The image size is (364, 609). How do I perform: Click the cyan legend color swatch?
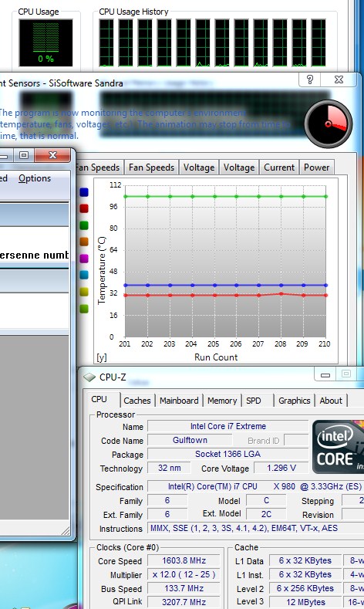84,275
